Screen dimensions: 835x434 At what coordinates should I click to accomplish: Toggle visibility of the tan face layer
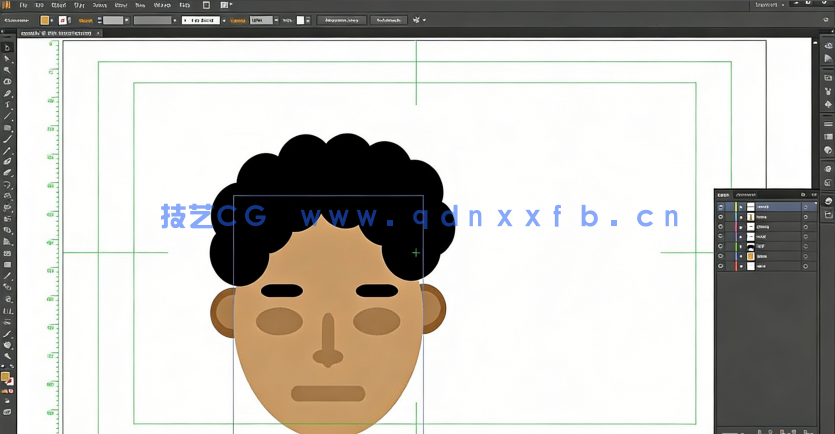tap(721, 256)
